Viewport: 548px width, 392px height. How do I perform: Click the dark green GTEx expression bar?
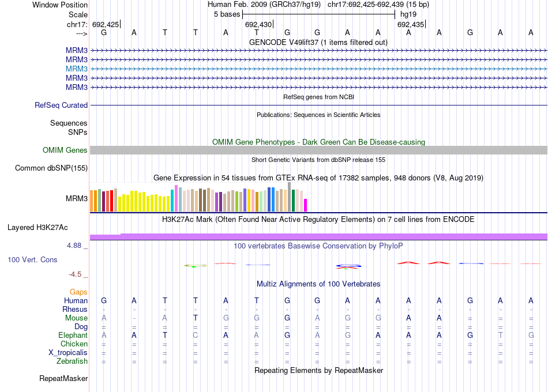(293, 201)
